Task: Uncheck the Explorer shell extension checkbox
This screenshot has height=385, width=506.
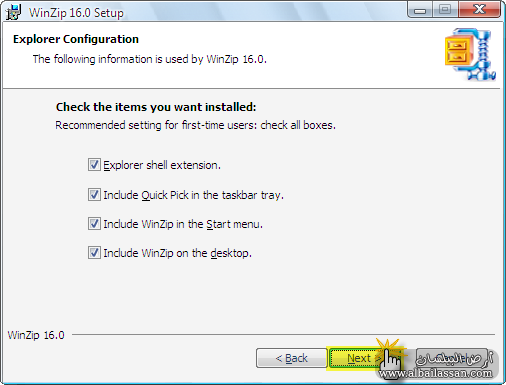Action: 94,165
